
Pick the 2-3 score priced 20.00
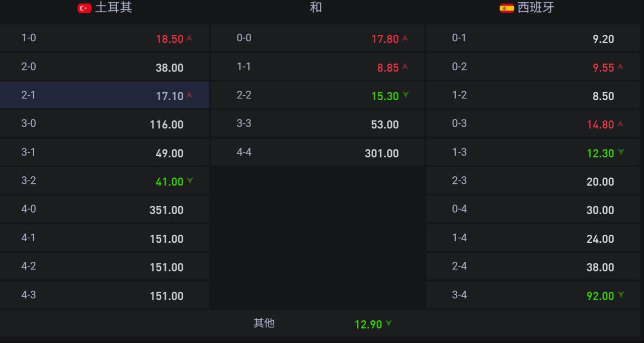(533, 181)
